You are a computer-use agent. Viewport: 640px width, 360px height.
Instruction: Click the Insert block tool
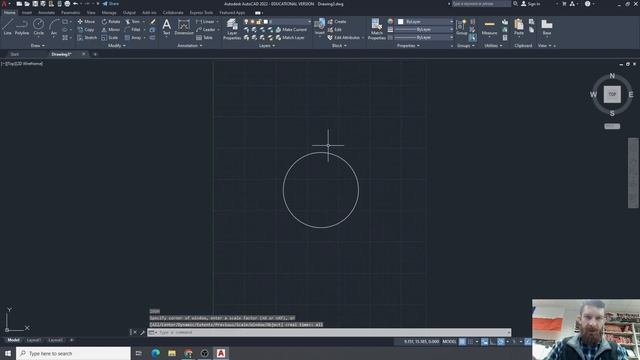click(x=320, y=27)
